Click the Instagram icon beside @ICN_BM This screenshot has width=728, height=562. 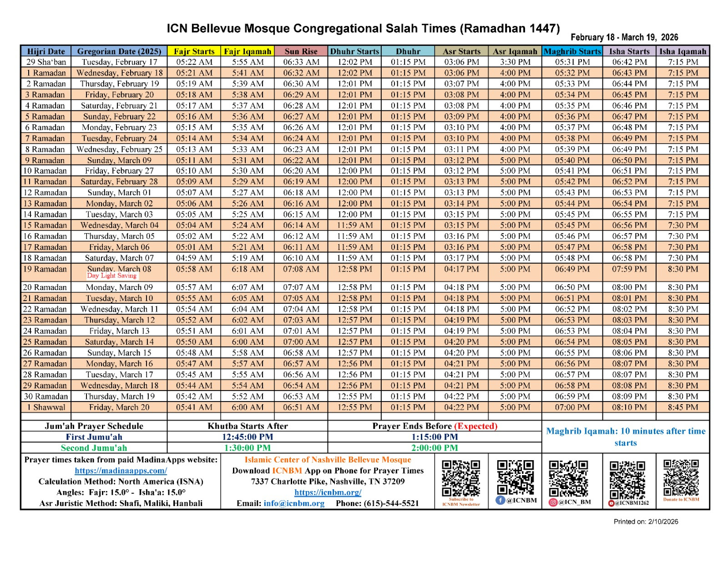coord(553,502)
